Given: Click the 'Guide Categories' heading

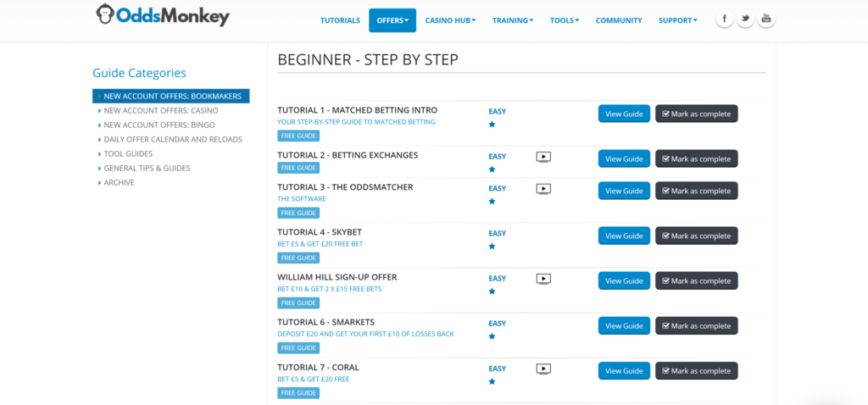Looking at the screenshot, I should pyautogui.click(x=140, y=73).
